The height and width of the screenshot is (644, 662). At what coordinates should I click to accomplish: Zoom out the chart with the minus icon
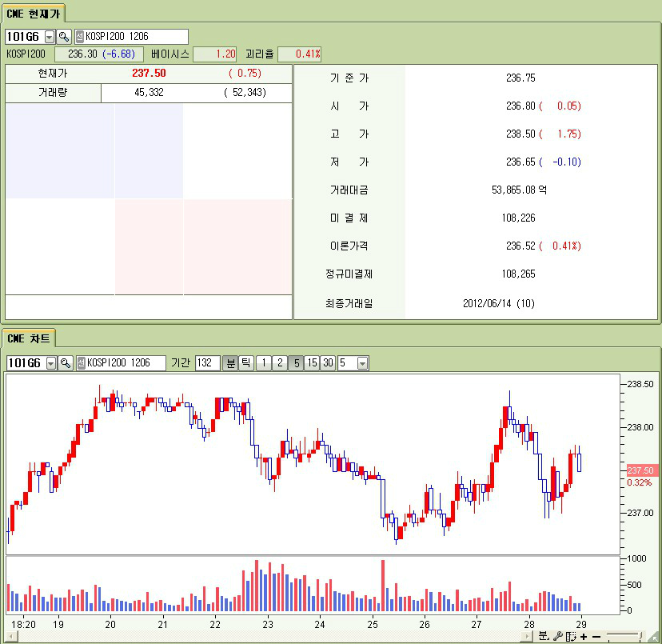point(596,636)
